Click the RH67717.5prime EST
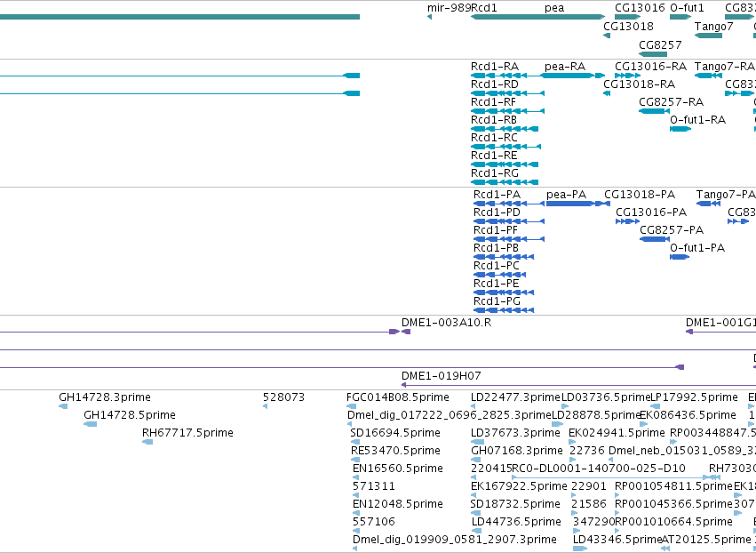This screenshot has width=756, height=553. [147, 442]
